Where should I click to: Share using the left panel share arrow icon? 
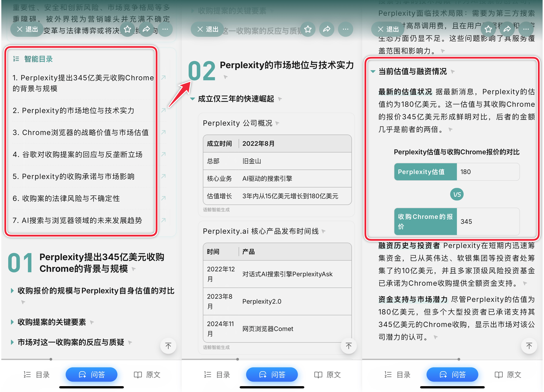146,29
